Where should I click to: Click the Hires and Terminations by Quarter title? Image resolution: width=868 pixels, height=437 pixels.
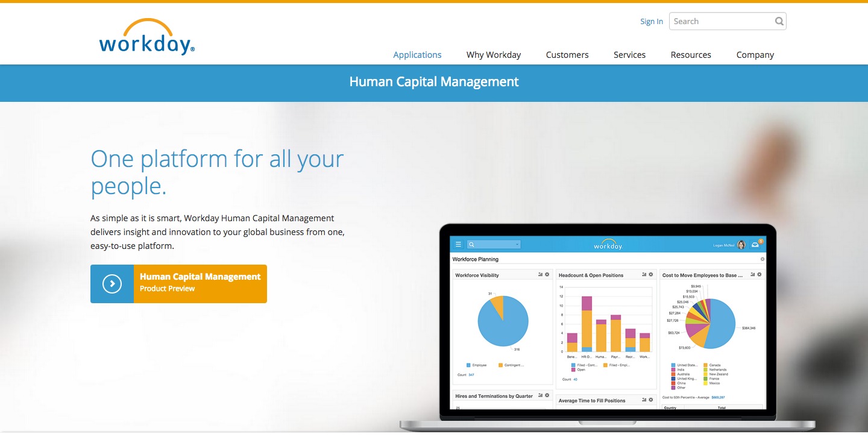[494, 396]
